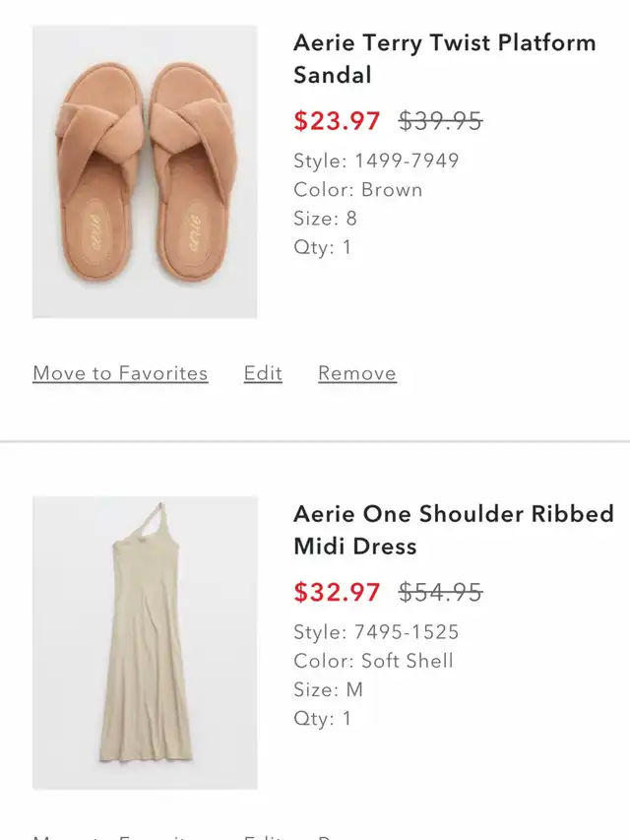Open the Terry Twist Platform Sandal product photo
Screen dimensions: 630x840
tap(145, 171)
